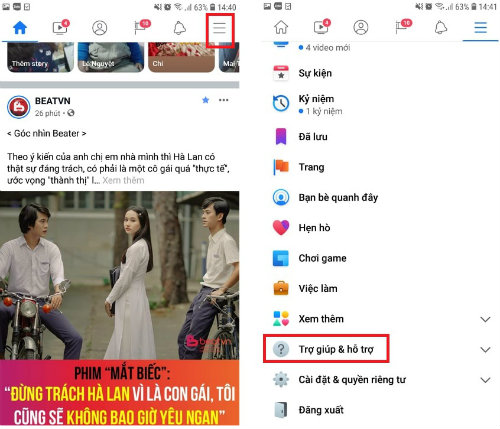The width and height of the screenshot is (500, 429).
Task: Open Pages flag tab in left screen
Action: click(x=141, y=27)
